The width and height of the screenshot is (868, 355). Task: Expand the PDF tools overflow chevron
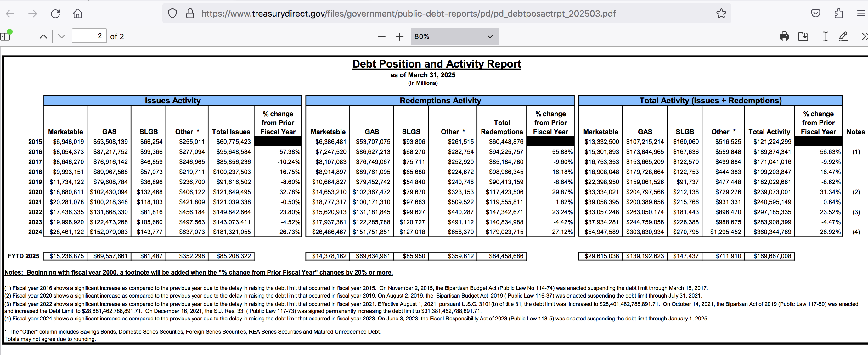pos(864,36)
